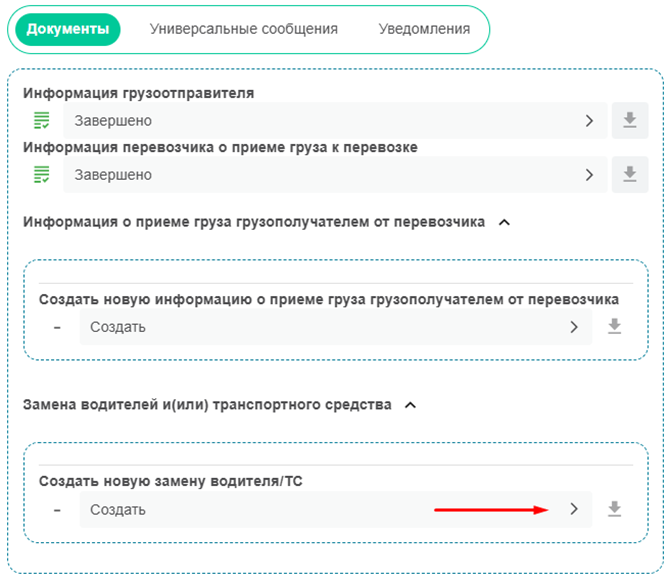Collapse the Информация о приеме груза грузополучателем section
This screenshot has height=582, width=670.
point(504,222)
